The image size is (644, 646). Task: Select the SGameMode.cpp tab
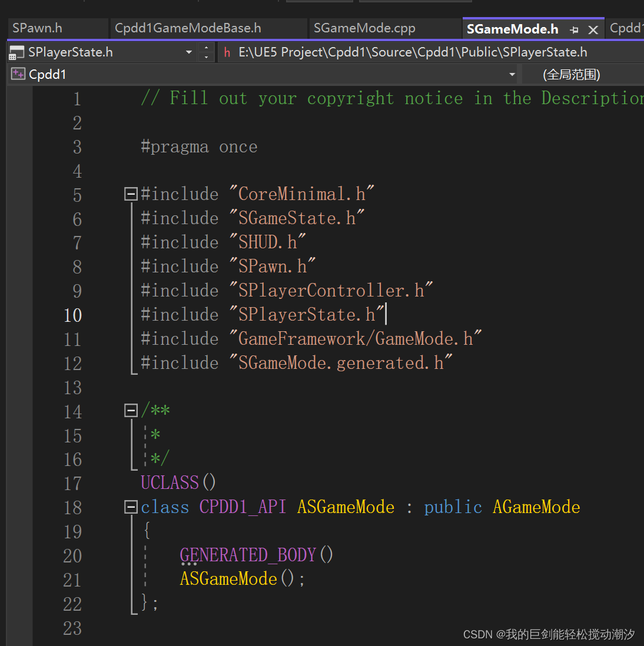365,28
